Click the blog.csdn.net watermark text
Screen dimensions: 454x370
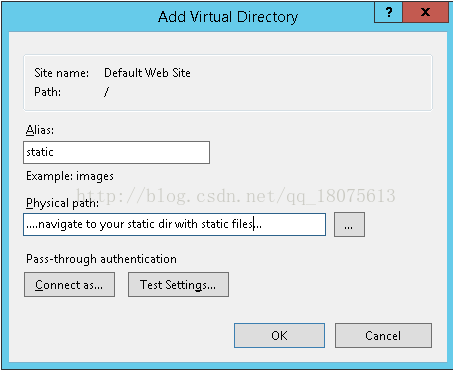click(x=236, y=196)
